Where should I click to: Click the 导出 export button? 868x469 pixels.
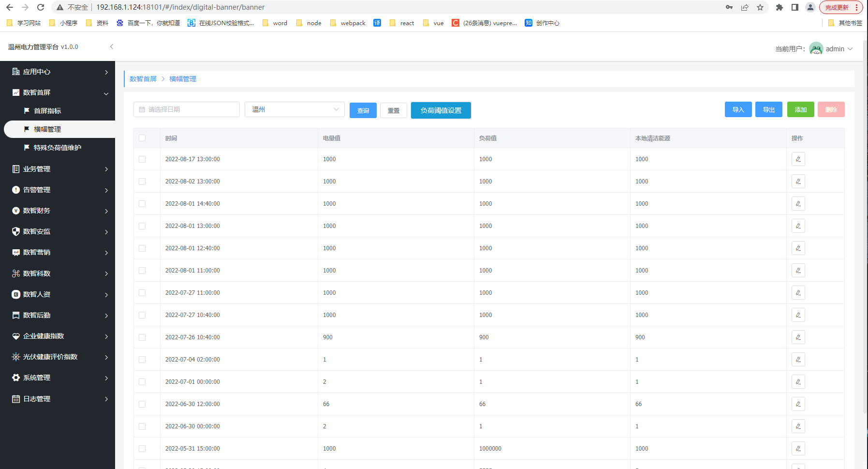(x=769, y=109)
